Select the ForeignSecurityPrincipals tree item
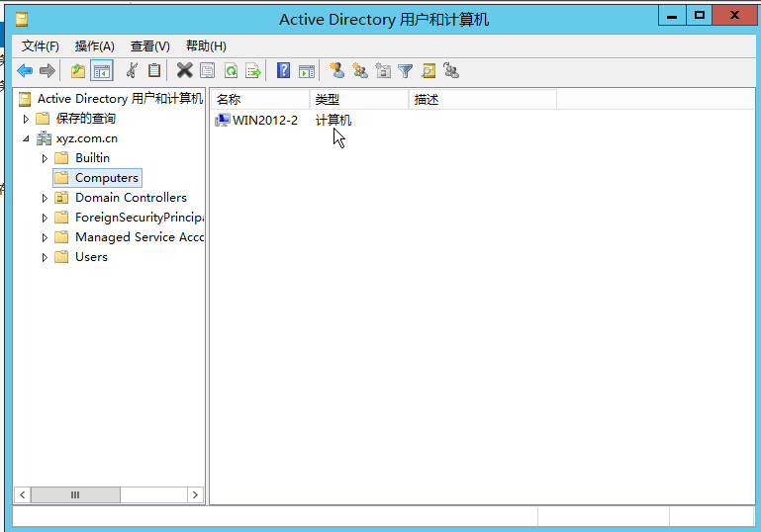 point(139,218)
